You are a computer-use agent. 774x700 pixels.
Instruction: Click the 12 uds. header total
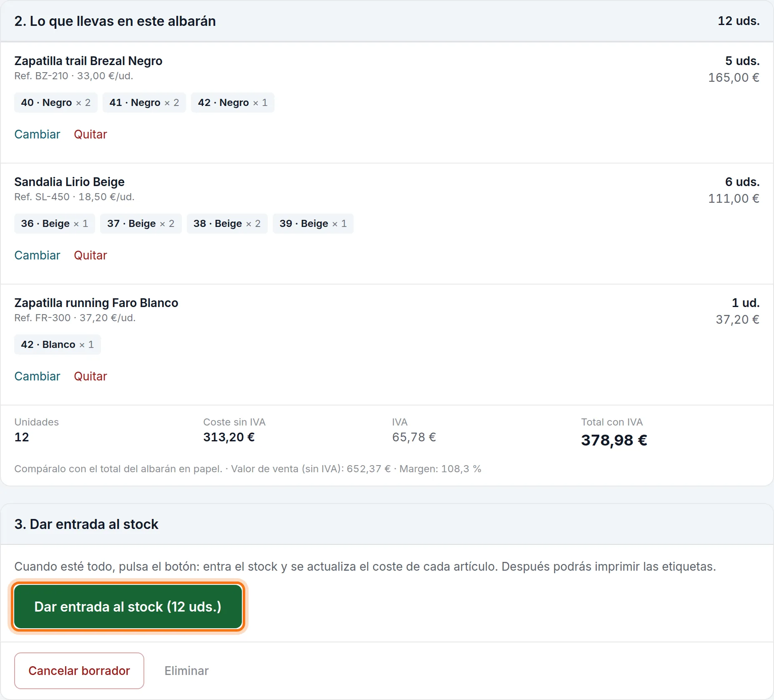(x=739, y=21)
